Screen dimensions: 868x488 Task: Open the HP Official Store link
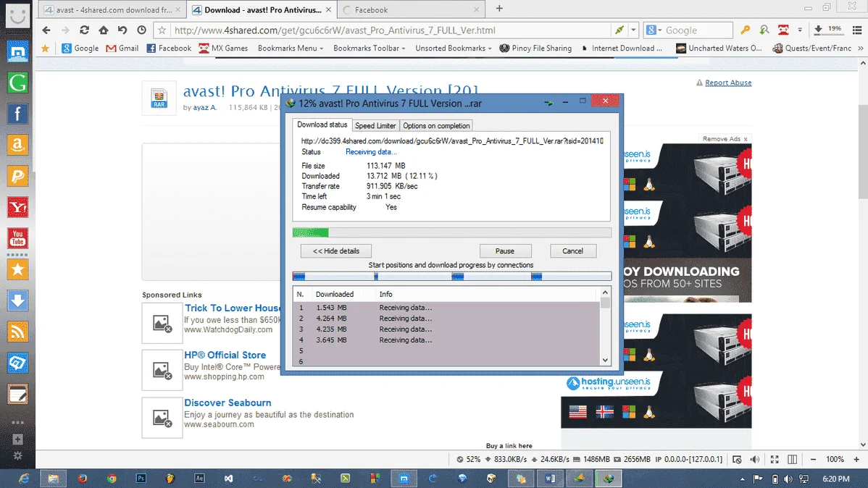click(225, 356)
